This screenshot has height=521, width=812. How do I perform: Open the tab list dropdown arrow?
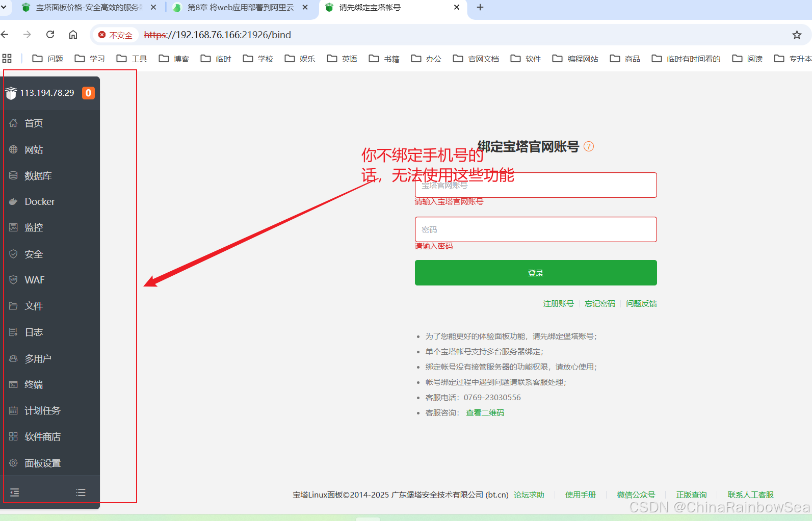(x=5, y=8)
